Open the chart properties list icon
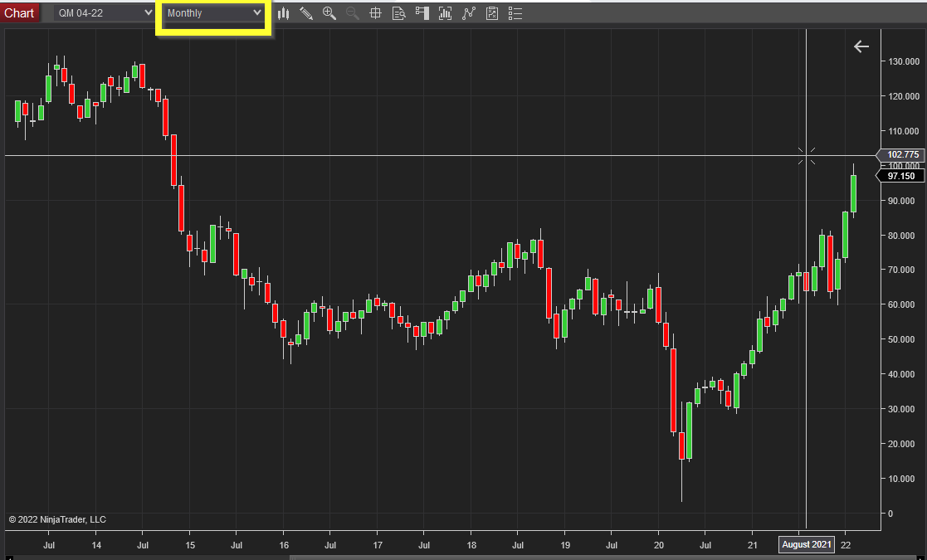Image resolution: width=927 pixels, height=560 pixels. [515, 13]
